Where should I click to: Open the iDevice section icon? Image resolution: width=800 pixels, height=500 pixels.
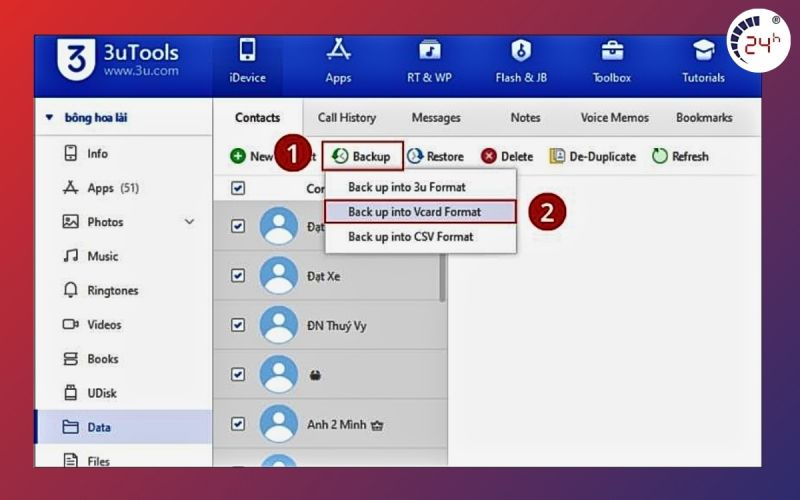247,50
